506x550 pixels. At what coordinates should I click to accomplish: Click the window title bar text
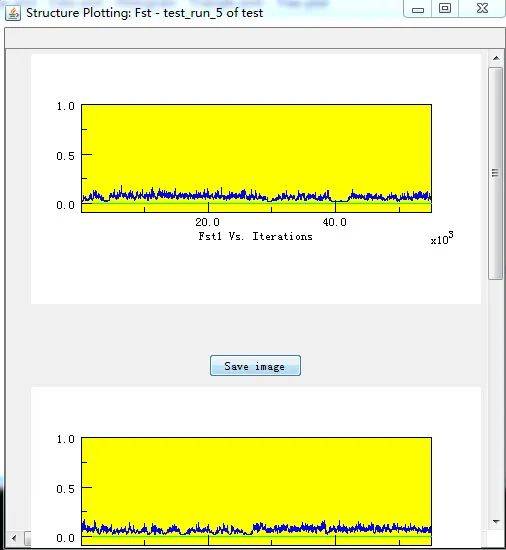click(x=144, y=13)
